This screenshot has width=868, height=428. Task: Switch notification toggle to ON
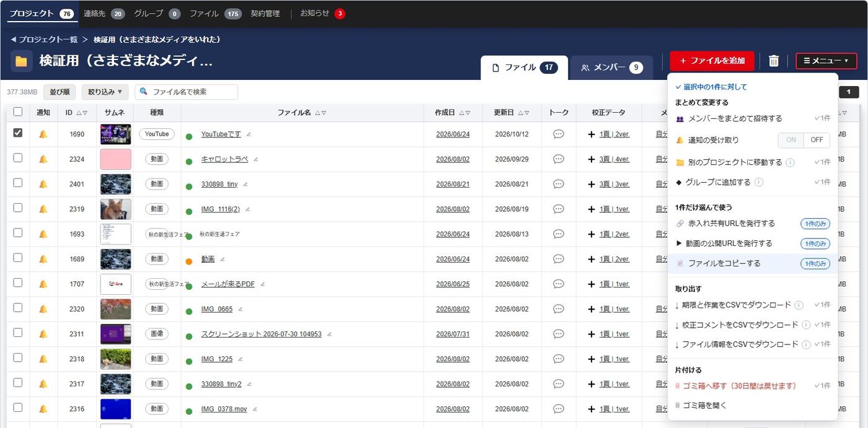(x=791, y=140)
